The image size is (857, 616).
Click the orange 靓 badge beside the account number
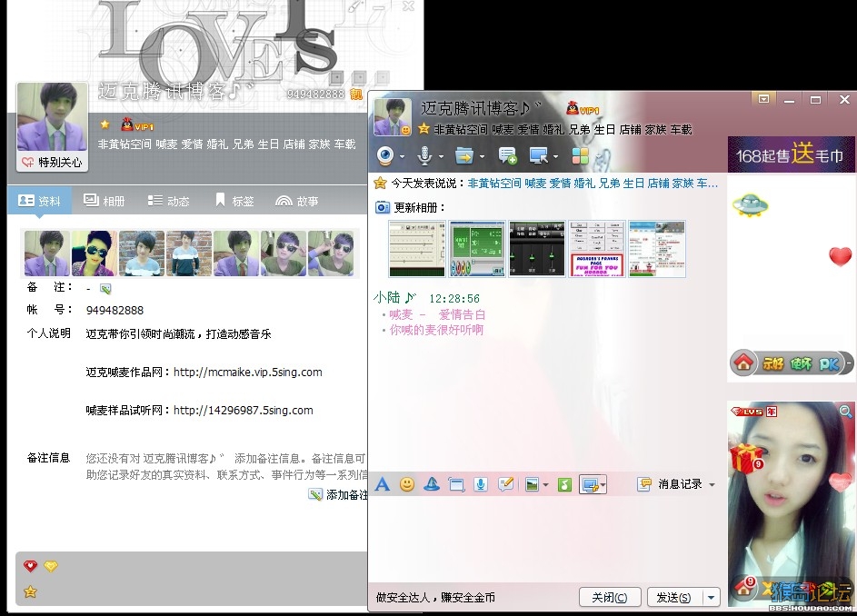coord(356,94)
